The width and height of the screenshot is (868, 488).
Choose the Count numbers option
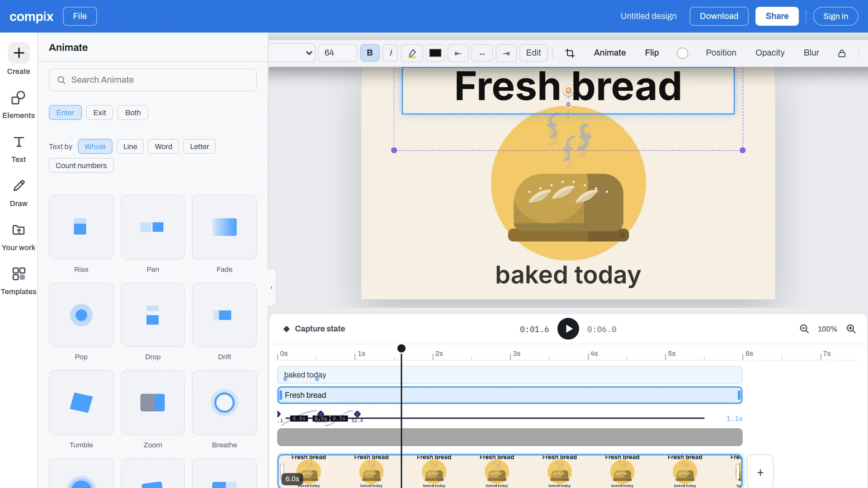(x=81, y=165)
